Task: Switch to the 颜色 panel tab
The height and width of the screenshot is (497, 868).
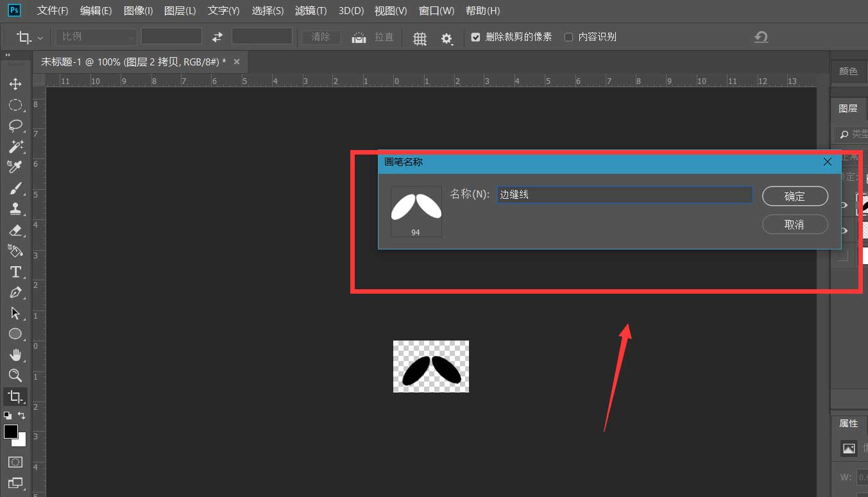Action: pos(848,71)
